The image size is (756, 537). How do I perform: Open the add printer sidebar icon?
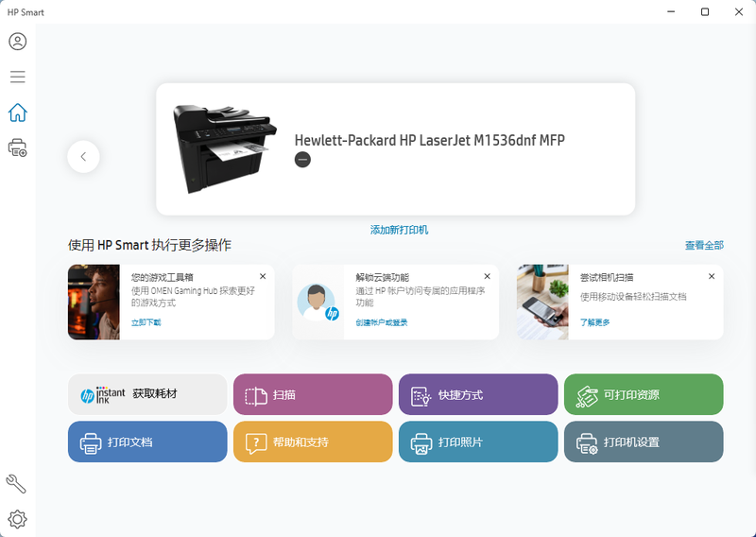(17, 147)
